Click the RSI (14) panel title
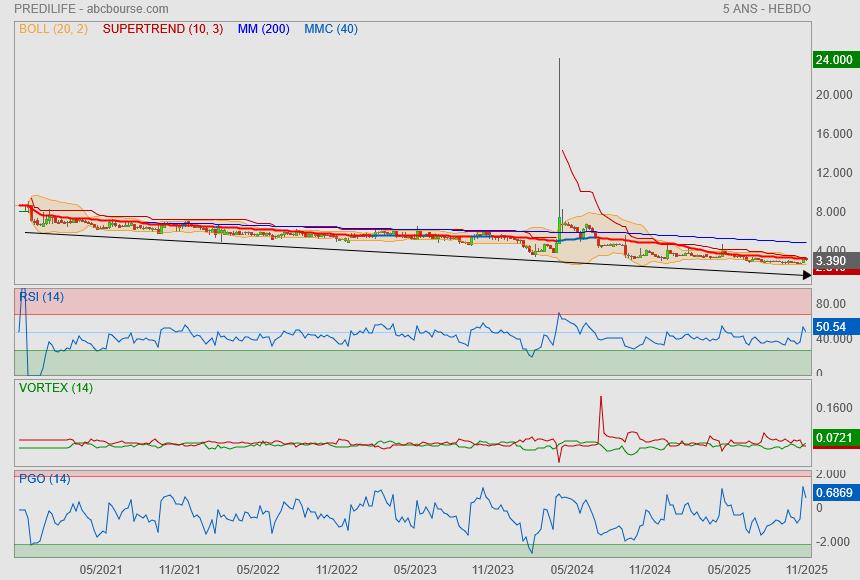Screen dimensions: 860x580 (41, 296)
